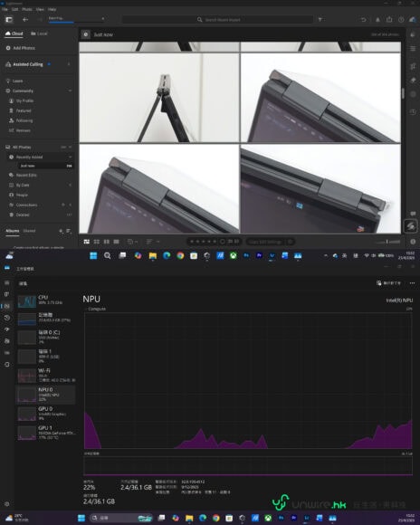The height and width of the screenshot is (525, 420).
Task: Switch to the Albums tab
Action: coord(13,231)
